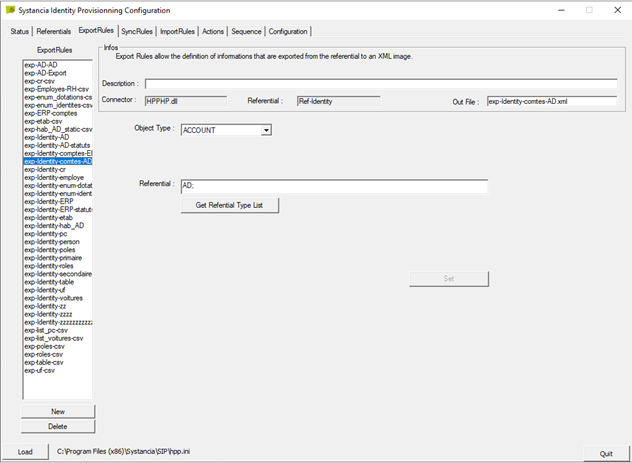This screenshot has height=463, width=632.
Task: Click Get Referential Type List button
Action: click(x=229, y=205)
